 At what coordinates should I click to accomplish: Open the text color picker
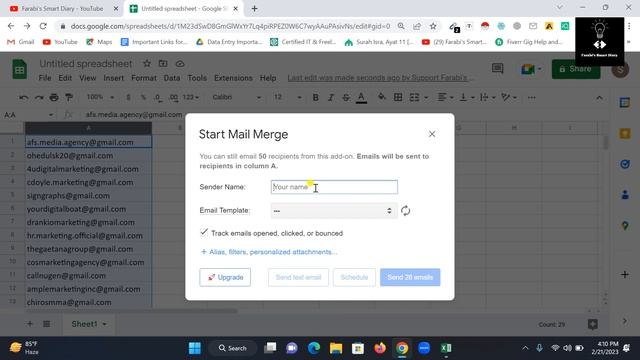(361, 97)
